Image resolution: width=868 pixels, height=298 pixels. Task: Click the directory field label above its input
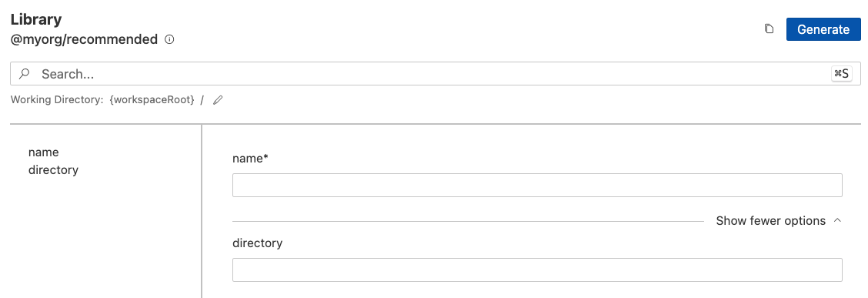(258, 243)
